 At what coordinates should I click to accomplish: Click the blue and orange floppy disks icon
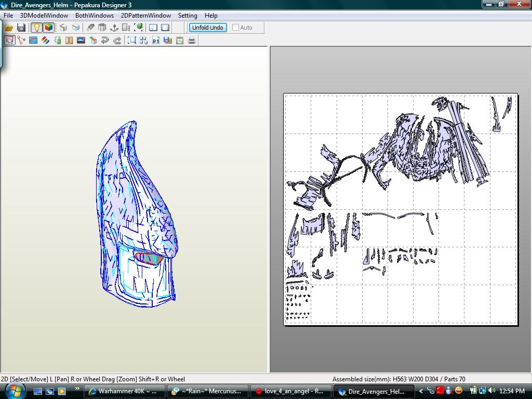[168, 41]
